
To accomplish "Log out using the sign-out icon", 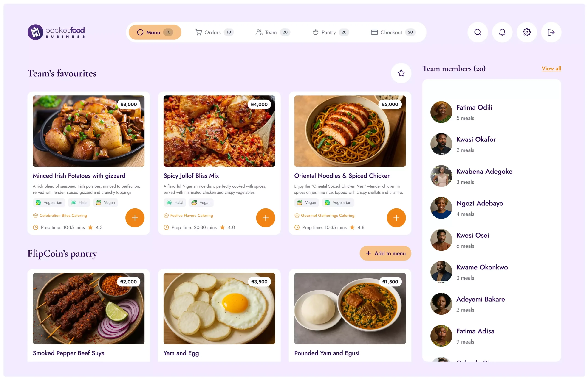I will pos(551,32).
